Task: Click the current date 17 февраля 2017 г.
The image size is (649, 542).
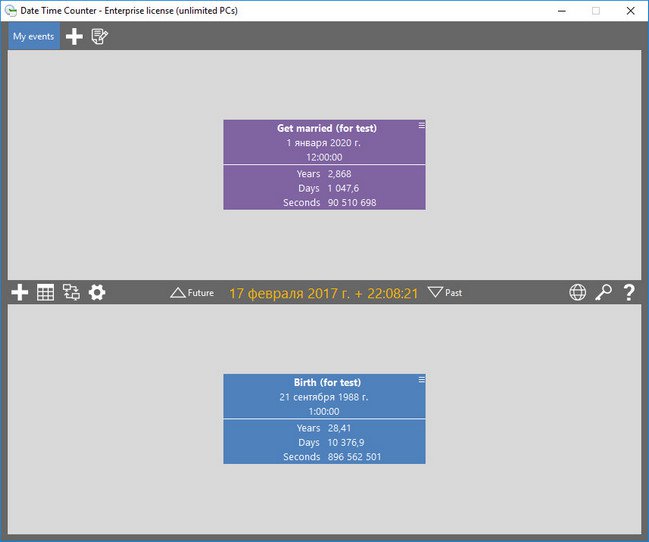Action: pos(290,293)
